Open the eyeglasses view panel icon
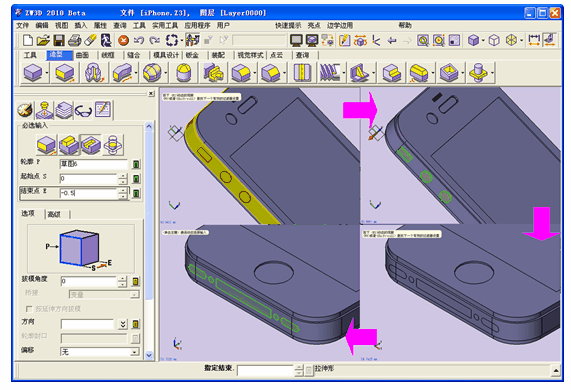The width and height of the screenshot is (571, 390). pyautogui.click(x=83, y=111)
